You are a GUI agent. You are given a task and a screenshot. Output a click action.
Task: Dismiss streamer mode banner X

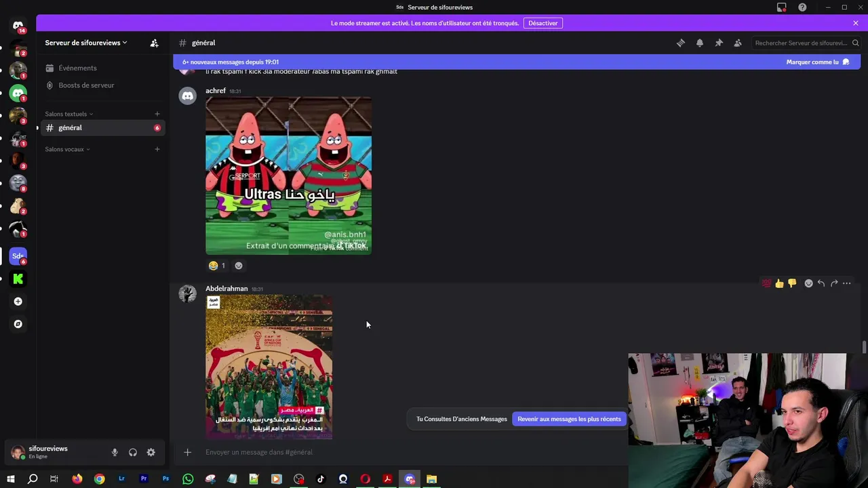tap(856, 23)
